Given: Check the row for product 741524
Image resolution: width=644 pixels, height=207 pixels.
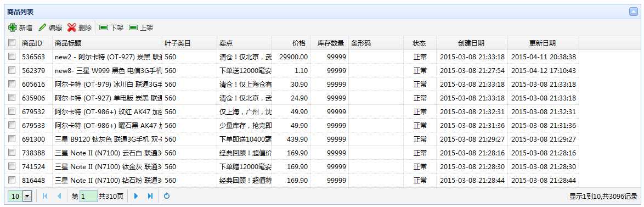Looking at the screenshot, I should pos(12,166).
